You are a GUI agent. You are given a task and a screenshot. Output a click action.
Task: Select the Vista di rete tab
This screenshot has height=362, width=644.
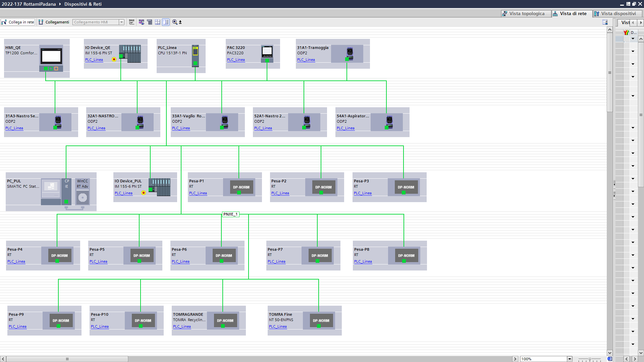tap(572, 13)
